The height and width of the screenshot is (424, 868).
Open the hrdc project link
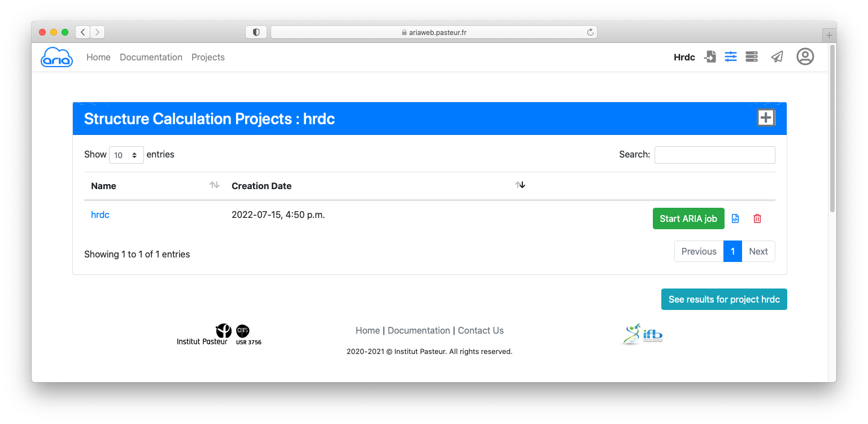100,215
